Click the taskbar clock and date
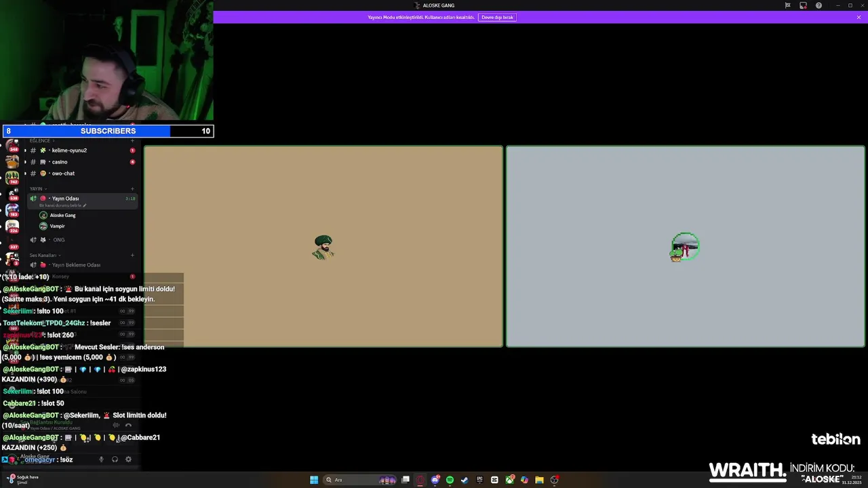The image size is (868, 488). click(851, 480)
